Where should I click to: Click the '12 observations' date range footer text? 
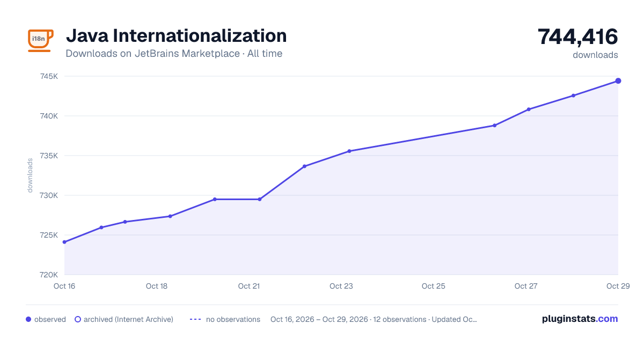[374, 319]
